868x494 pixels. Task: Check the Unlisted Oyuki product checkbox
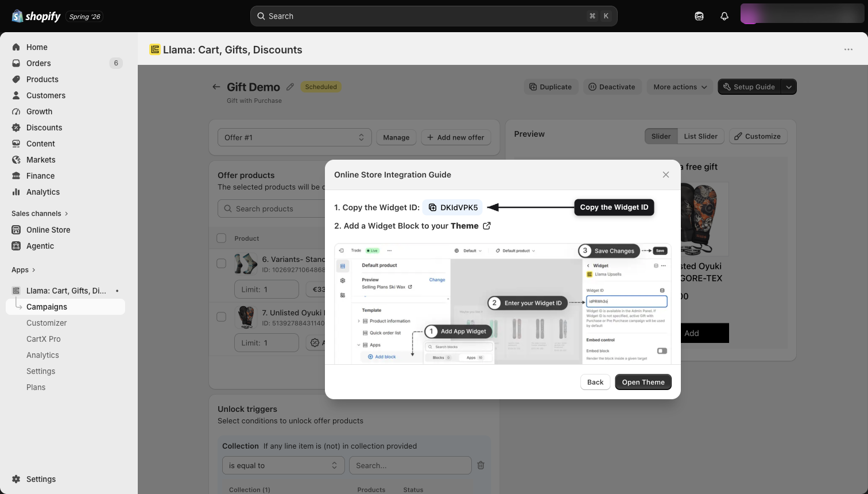[221, 317]
